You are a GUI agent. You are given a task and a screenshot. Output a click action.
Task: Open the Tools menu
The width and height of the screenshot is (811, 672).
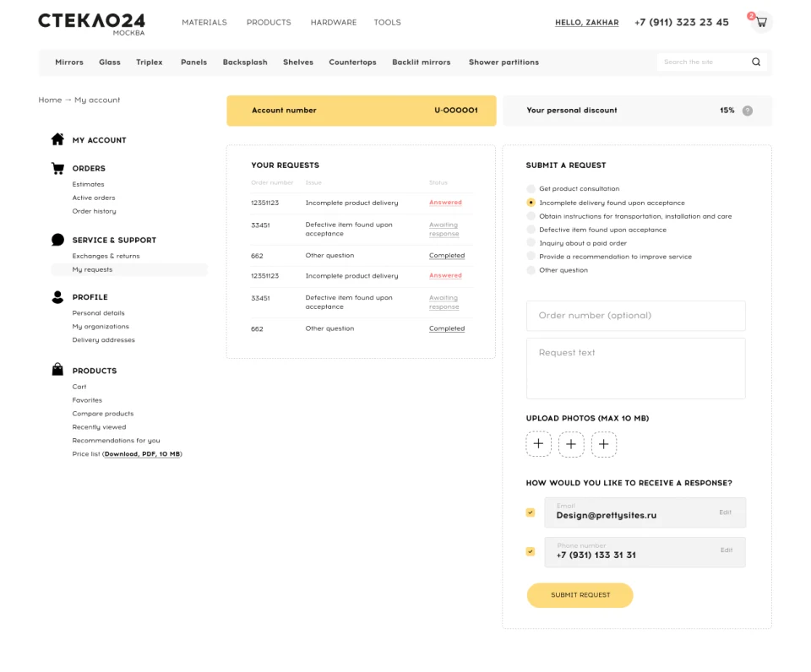coord(388,22)
